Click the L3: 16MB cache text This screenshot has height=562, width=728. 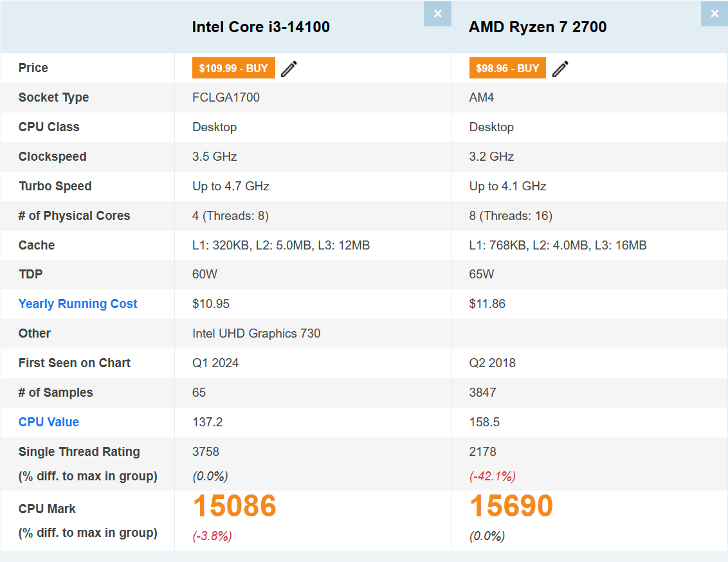click(x=621, y=245)
